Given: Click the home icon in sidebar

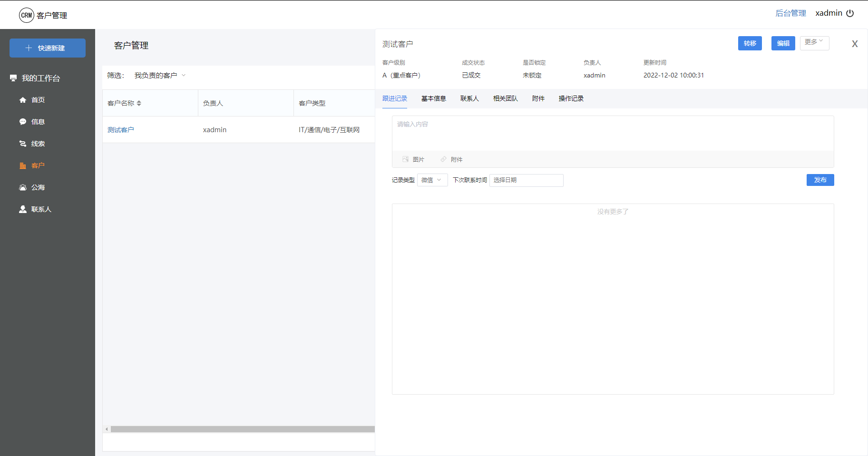Looking at the screenshot, I should pyautogui.click(x=23, y=100).
